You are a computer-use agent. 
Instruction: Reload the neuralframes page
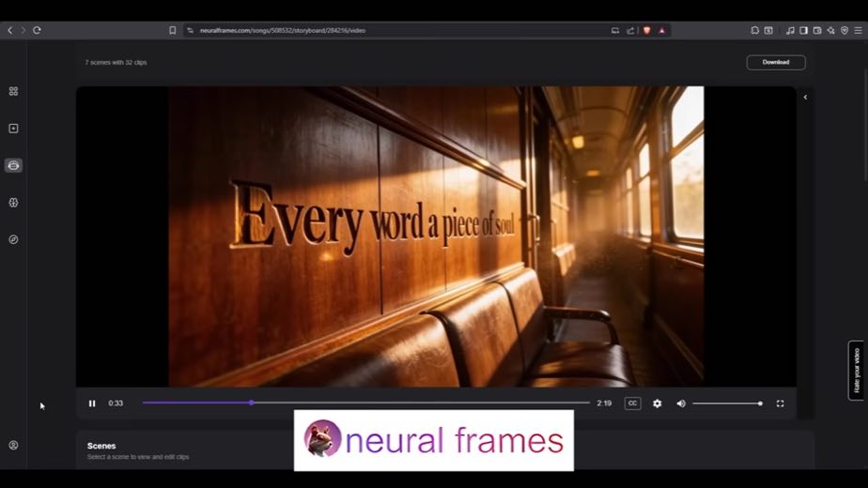click(37, 30)
